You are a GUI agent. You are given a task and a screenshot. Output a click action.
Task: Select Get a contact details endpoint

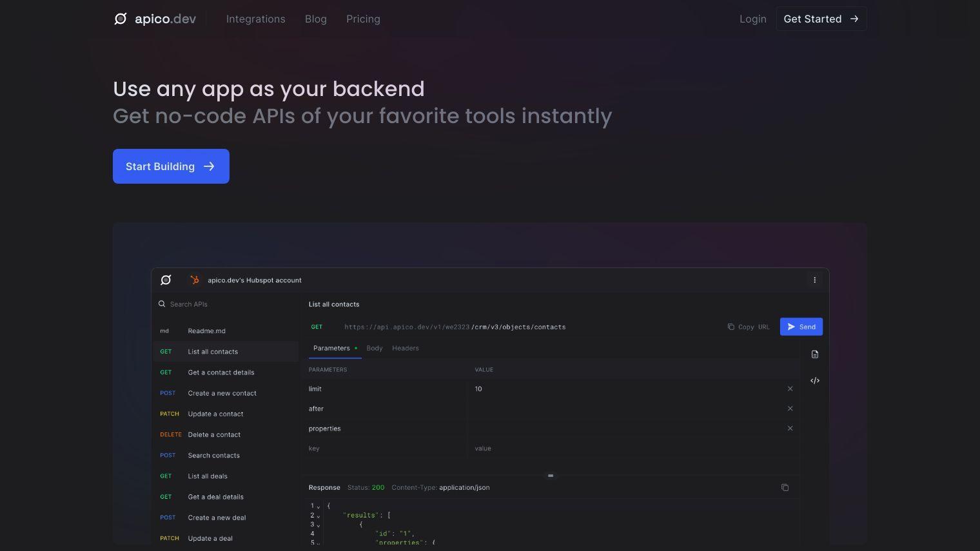click(226, 372)
